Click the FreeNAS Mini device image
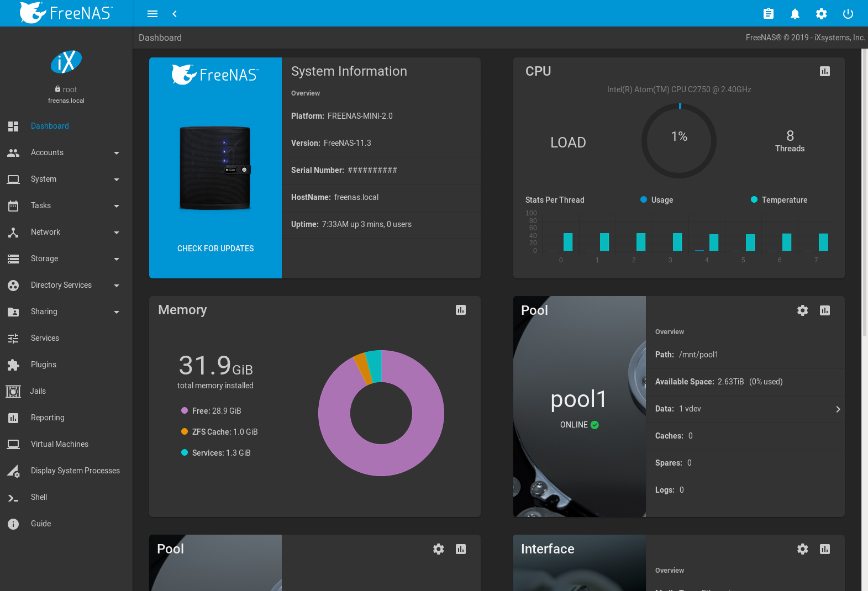This screenshot has width=868, height=591. pyautogui.click(x=215, y=168)
